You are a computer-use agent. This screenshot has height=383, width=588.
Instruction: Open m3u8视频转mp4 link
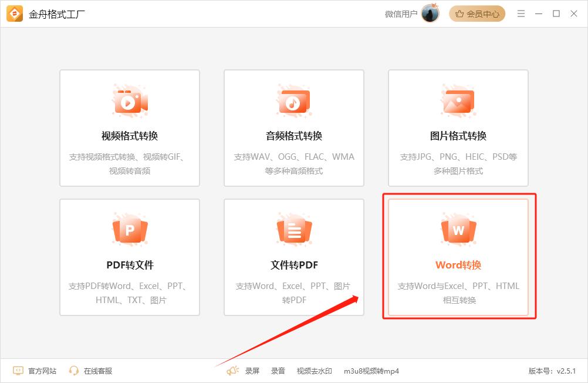click(x=371, y=371)
